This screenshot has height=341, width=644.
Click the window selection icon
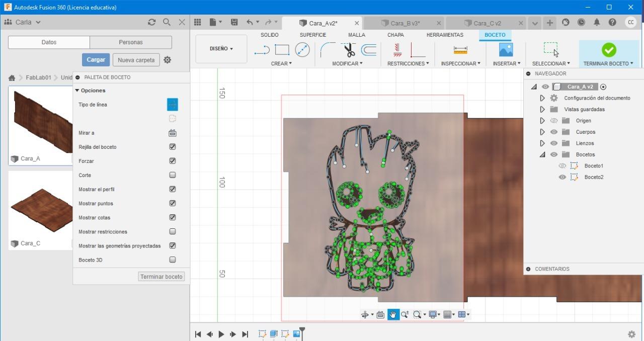(x=551, y=49)
